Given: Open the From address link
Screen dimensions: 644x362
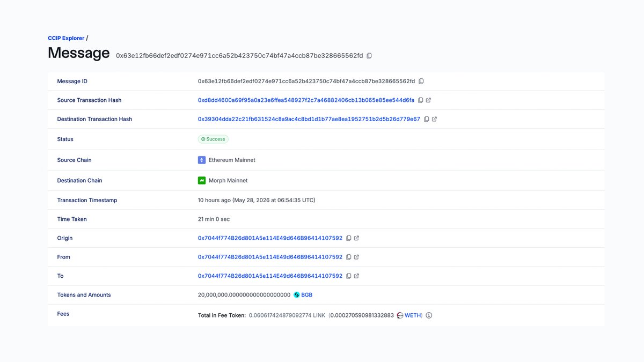Looking at the screenshot, I should click(270, 257).
